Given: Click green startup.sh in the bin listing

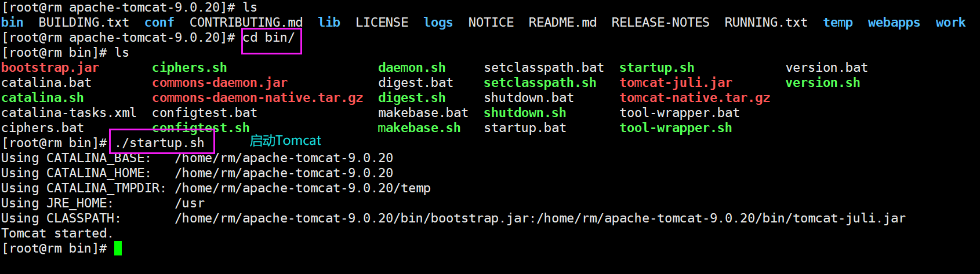Looking at the screenshot, I should pos(656,68).
